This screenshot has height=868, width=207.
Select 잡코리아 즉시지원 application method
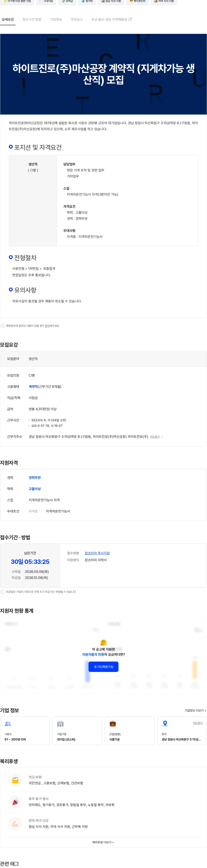pos(97,553)
